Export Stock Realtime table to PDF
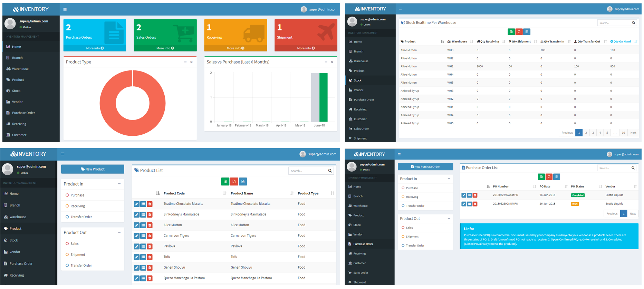Image resolution: width=644 pixels, height=289 pixels. pyautogui.click(x=519, y=32)
